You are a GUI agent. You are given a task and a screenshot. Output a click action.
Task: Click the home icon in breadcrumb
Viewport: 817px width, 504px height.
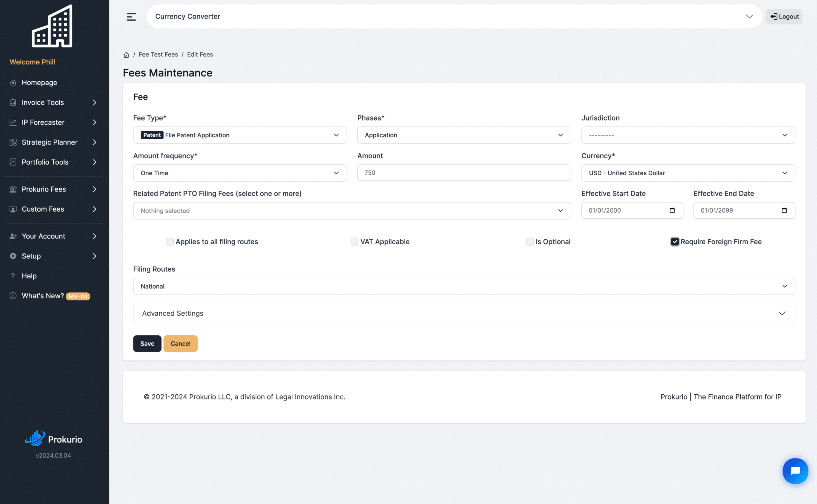126,55
